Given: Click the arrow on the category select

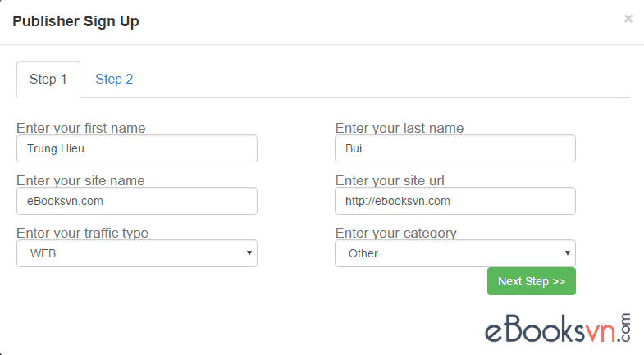Looking at the screenshot, I should click(x=568, y=253).
